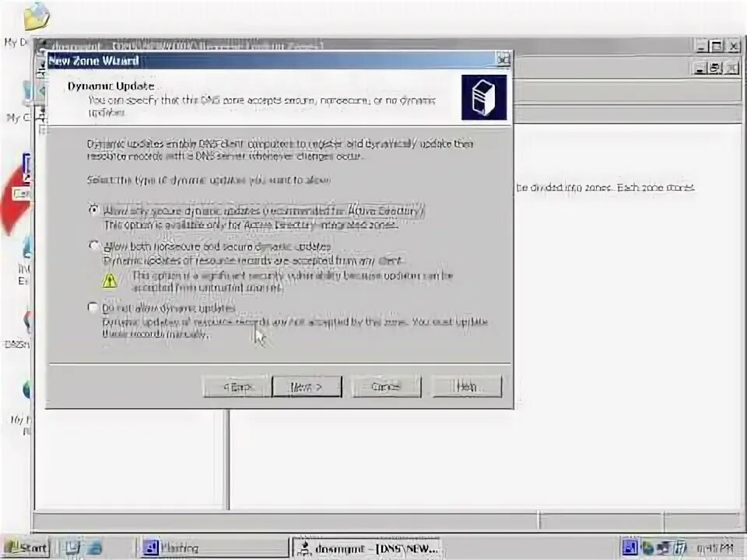The width and height of the screenshot is (747, 560).
Task: Select 'Allow only secure dynamic updates' option
Action: coord(94,209)
